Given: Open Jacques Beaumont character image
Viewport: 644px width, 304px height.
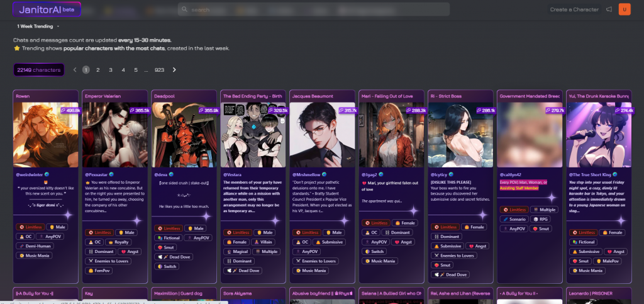Looking at the screenshot, I should point(323,135).
